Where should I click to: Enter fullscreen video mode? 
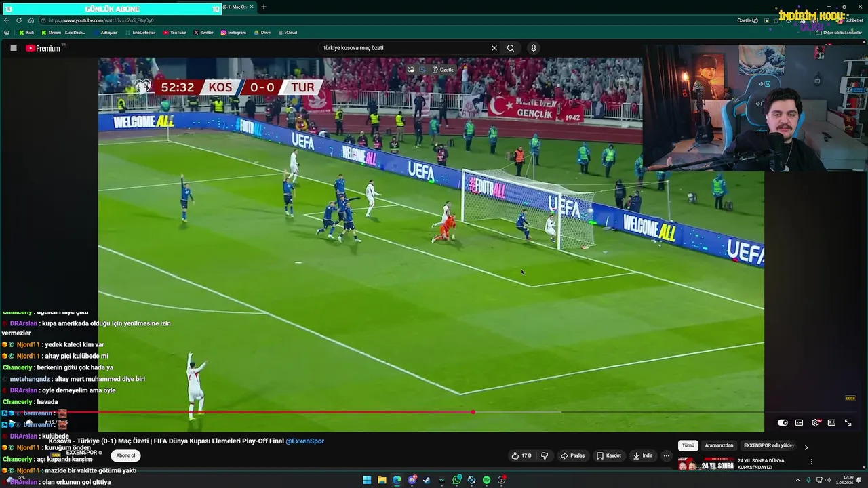848,422
